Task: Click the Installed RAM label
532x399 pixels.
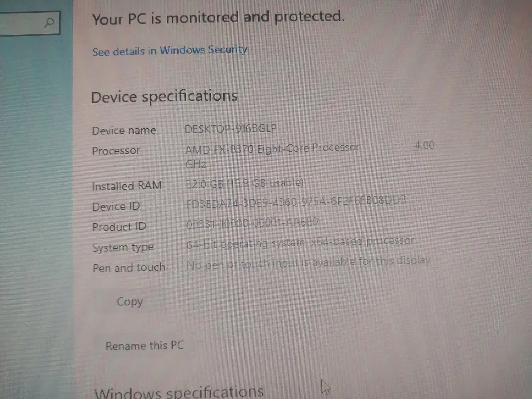Action: (x=127, y=186)
